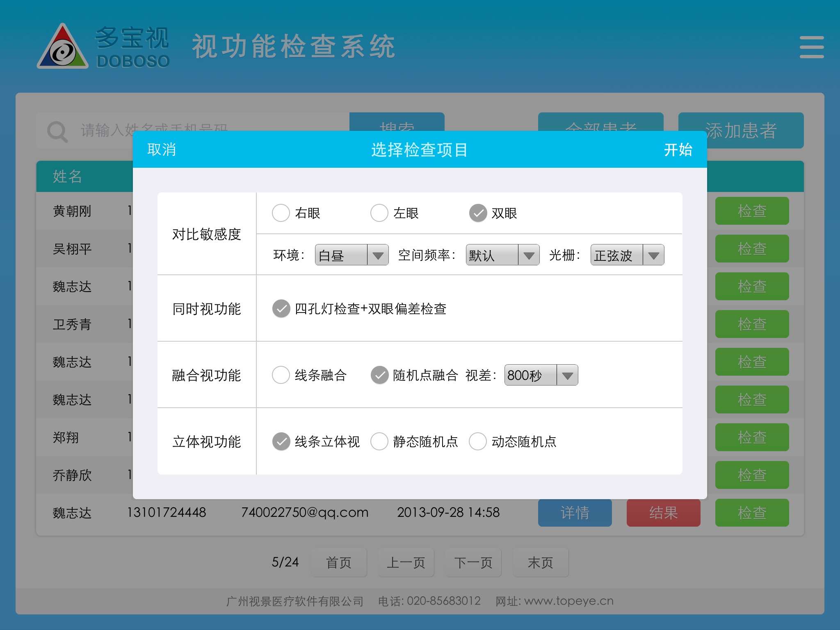The width and height of the screenshot is (840, 630).
Task: Click the page indicator 5/24
Action: click(285, 562)
